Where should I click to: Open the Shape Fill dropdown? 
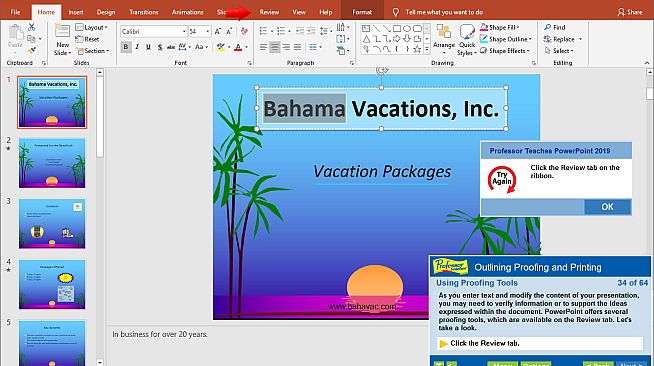tap(500, 28)
